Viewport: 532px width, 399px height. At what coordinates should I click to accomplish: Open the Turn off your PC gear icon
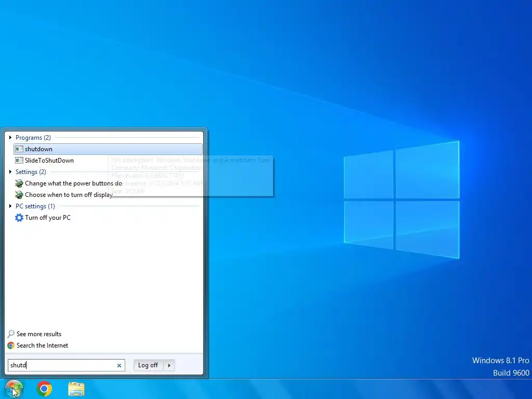tap(19, 218)
